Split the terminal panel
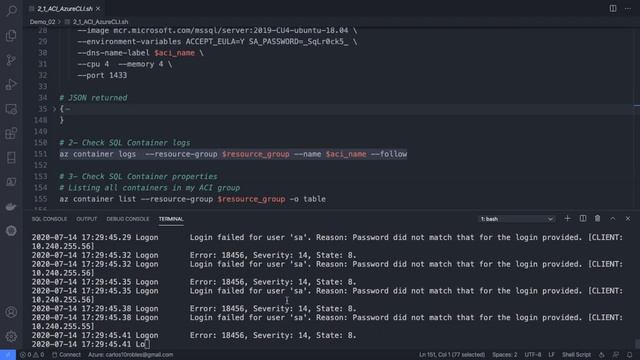The image size is (640, 360). click(x=583, y=219)
